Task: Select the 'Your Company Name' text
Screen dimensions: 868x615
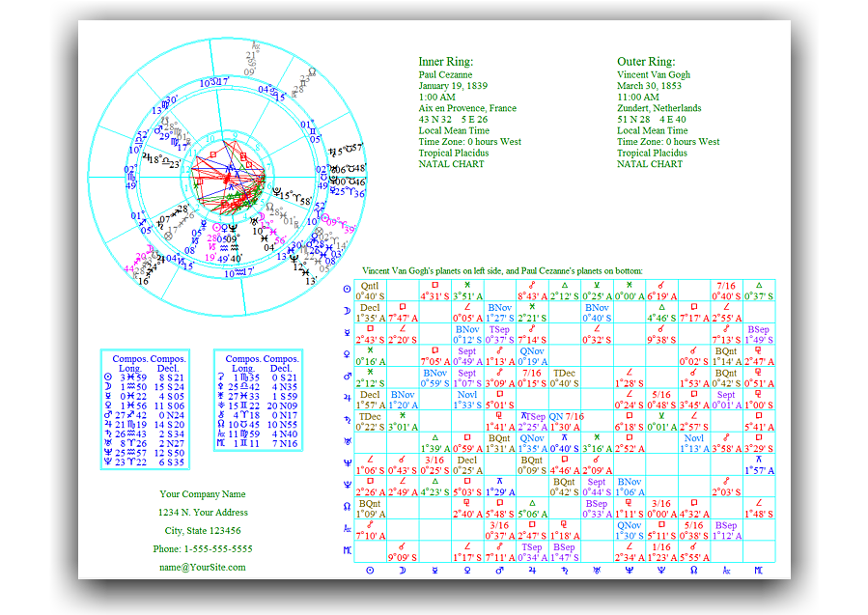Action: coord(203,494)
